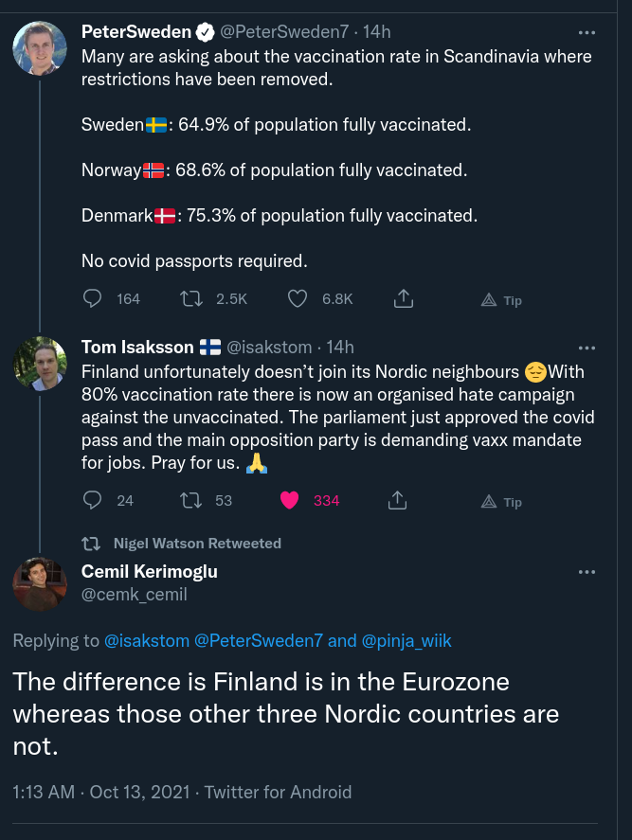Like PeterSweden's tweet with 6.8K likes
Image resolution: width=632 pixels, height=840 pixels.
tap(298, 298)
